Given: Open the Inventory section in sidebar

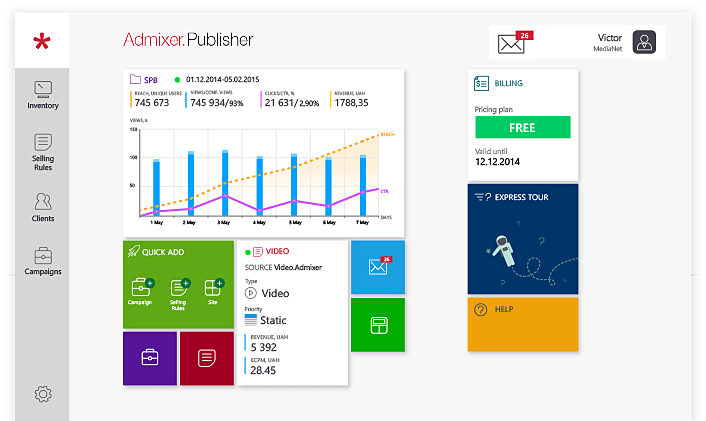Looking at the screenshot, I should point(42,94).
